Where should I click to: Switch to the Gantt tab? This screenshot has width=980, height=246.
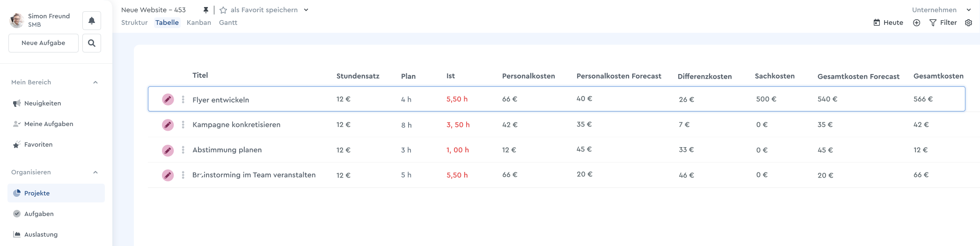pos(228,22)
